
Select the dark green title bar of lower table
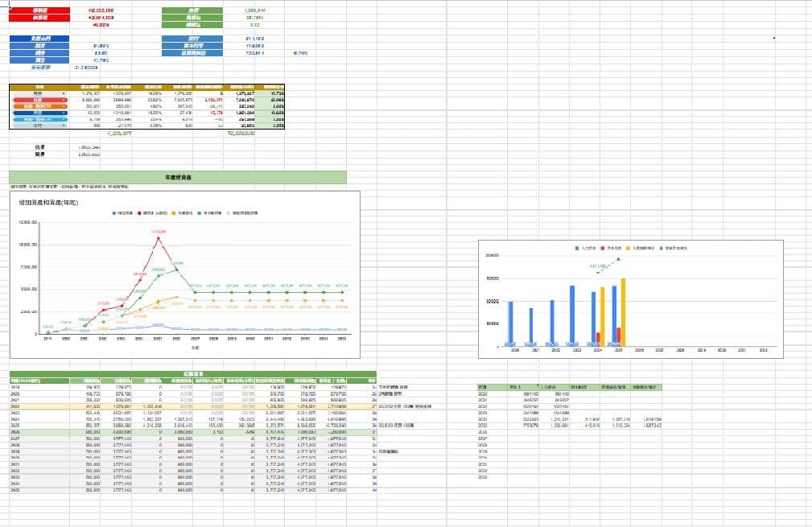(192, 374)
